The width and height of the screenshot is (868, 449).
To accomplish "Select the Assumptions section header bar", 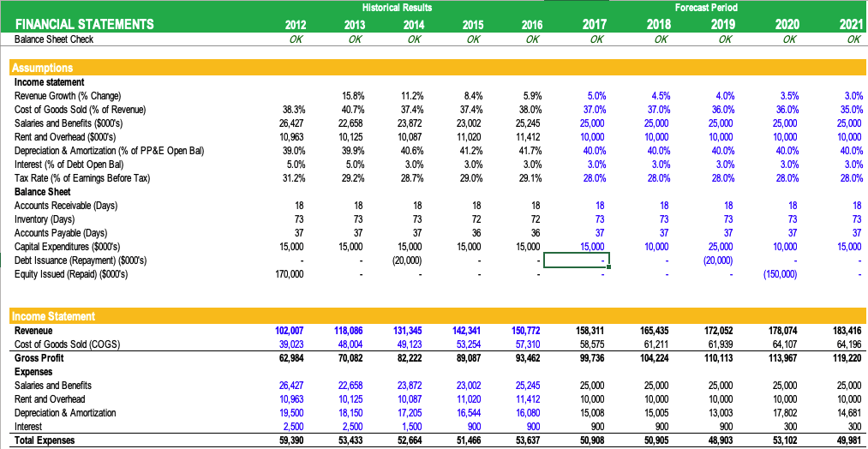I will click(x=434, y=68).
